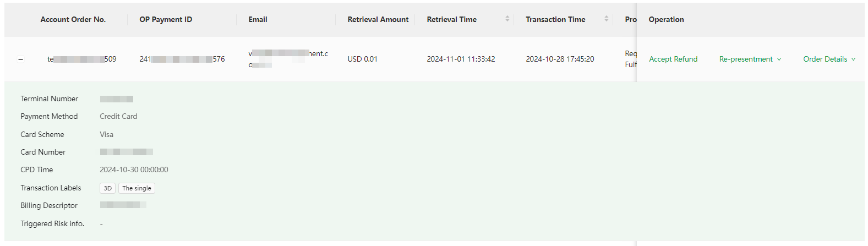Screen dimensions: 868x246
Task: Click the USD 0.01 retrieval amount cell
Action: coord(363,59)
